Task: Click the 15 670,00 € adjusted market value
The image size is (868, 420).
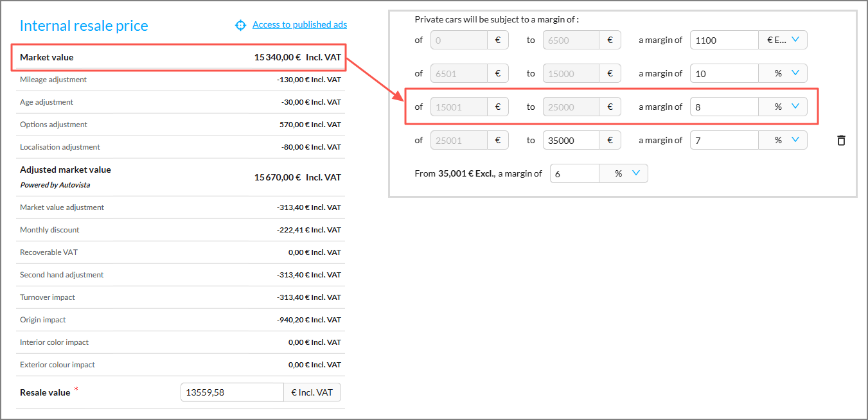Action: click(x=278, y=177)
